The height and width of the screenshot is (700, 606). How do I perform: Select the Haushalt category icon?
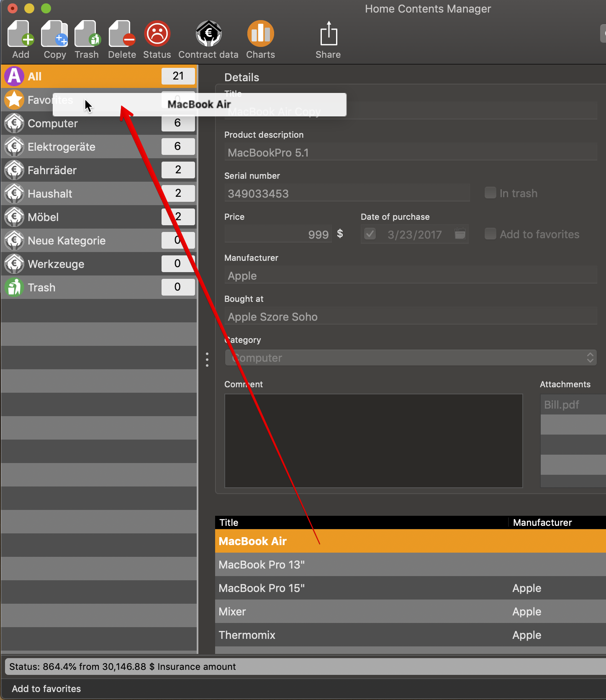14,193
